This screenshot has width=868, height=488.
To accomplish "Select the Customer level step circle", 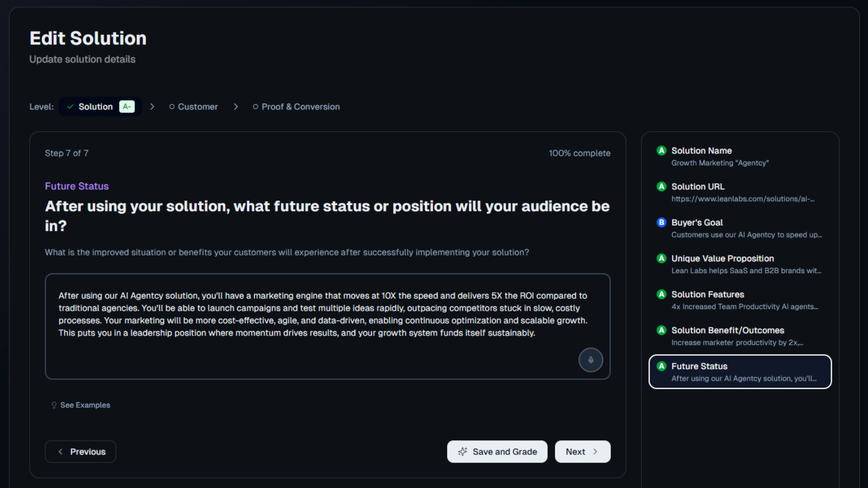I will pos(172,107).
